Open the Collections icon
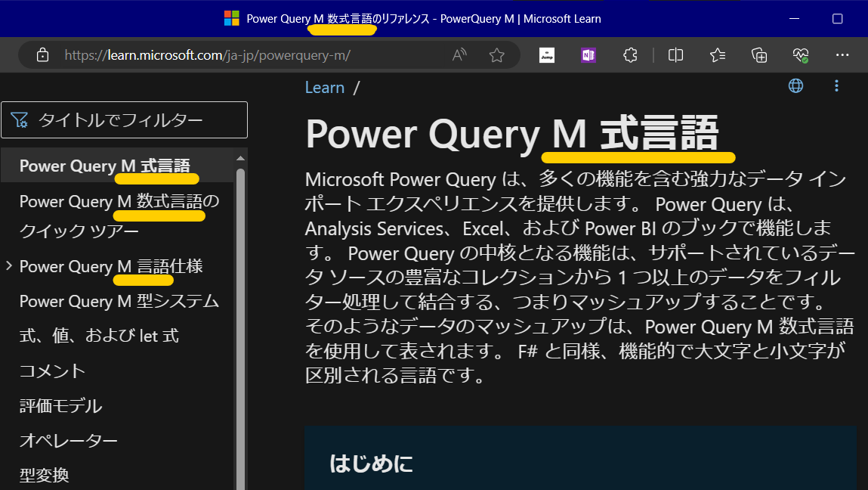This screenshot has height=490, width=868. pos(759,54)
